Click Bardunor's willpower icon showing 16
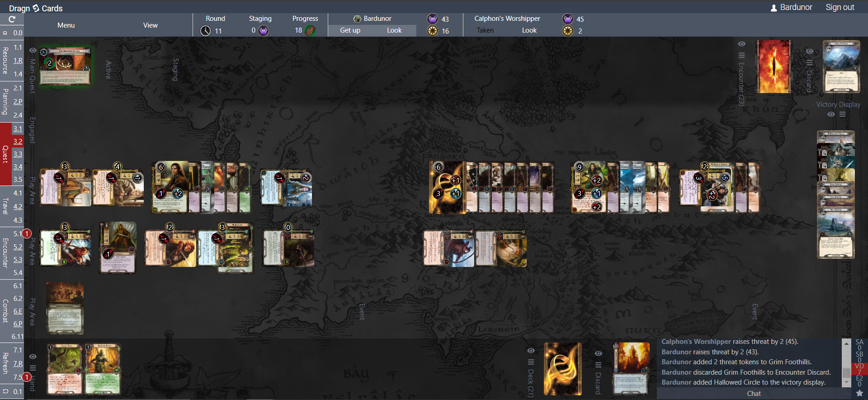Screen dimensions: 868x400 pyautogui.click(x=433, y=31)
